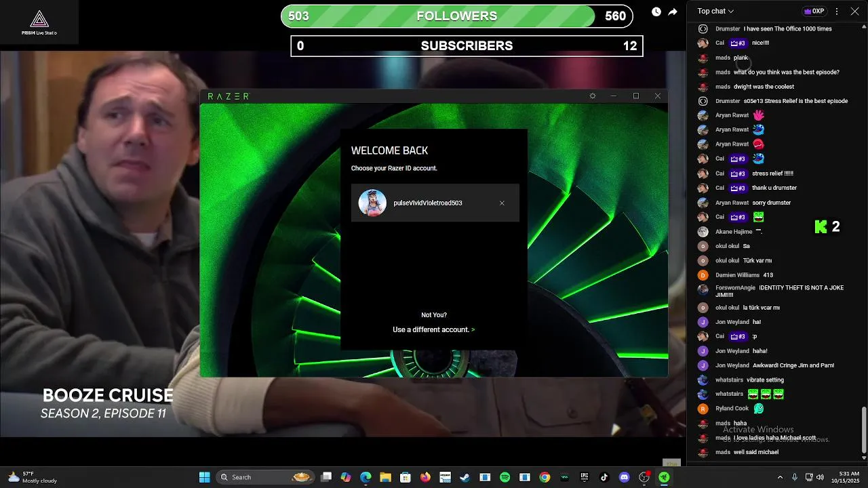Click whatstairs vibrate setting message
Viewport: 868px width, 488px height.
(765, 380)
